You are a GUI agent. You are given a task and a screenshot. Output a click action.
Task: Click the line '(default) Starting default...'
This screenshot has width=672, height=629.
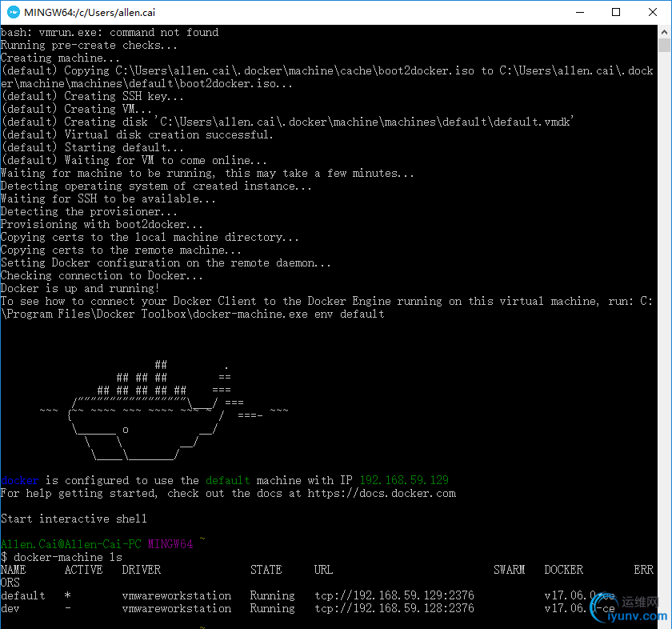tap(93, 148)
